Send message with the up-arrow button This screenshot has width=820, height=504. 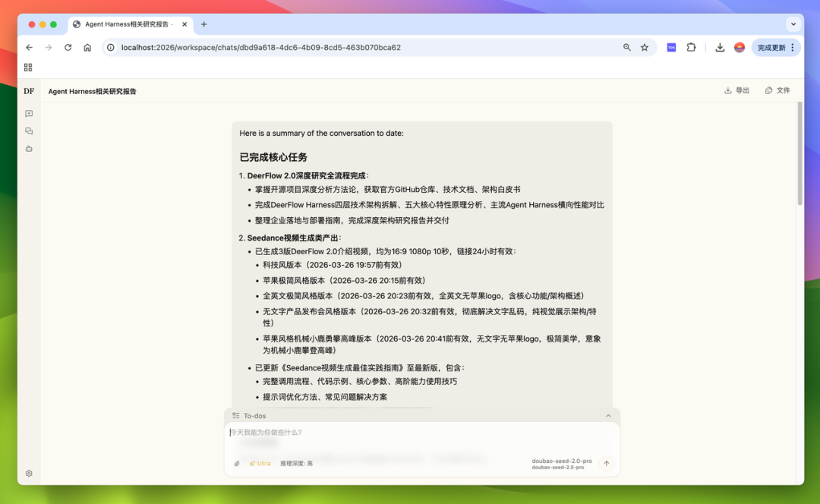(x=606, y=463)
